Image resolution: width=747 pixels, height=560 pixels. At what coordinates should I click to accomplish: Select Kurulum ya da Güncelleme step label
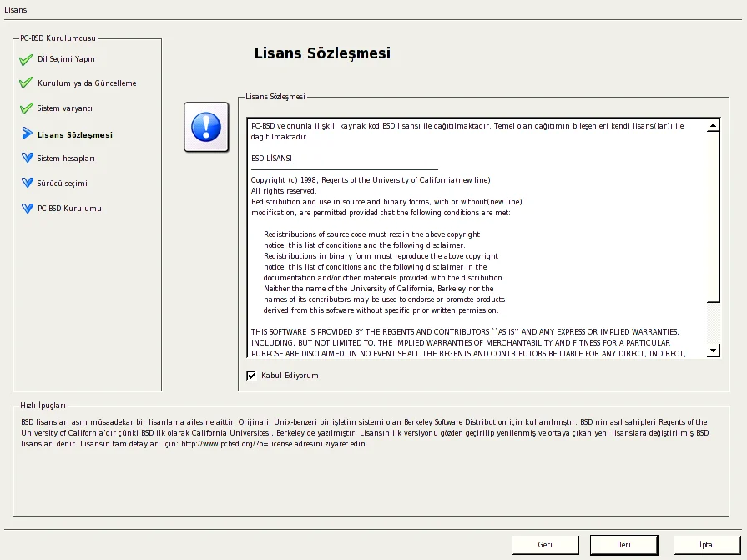87,83
